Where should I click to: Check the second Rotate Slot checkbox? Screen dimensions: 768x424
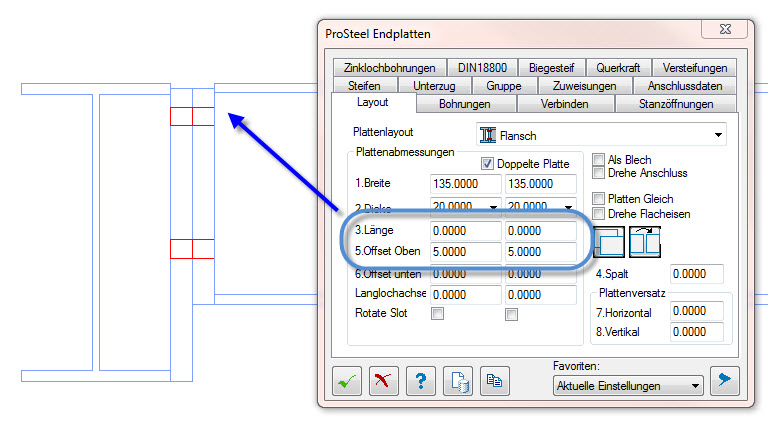tap(511, 314)
